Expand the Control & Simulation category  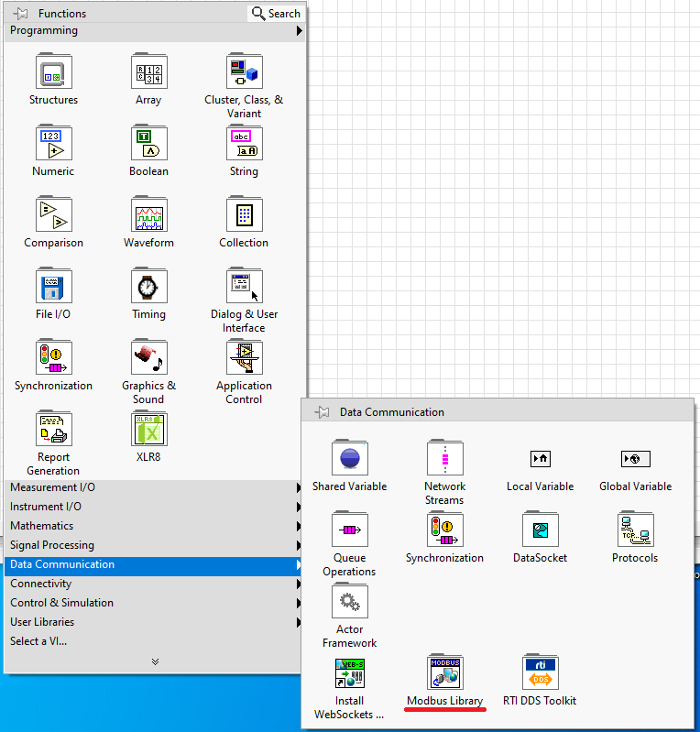tap(153, 603)
